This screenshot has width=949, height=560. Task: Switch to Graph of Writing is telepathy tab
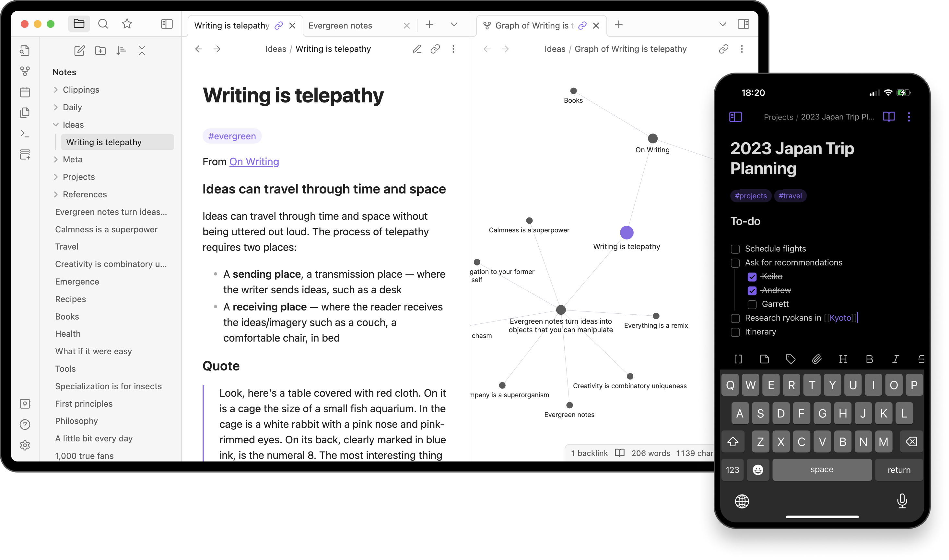click(x=534, y=25)
